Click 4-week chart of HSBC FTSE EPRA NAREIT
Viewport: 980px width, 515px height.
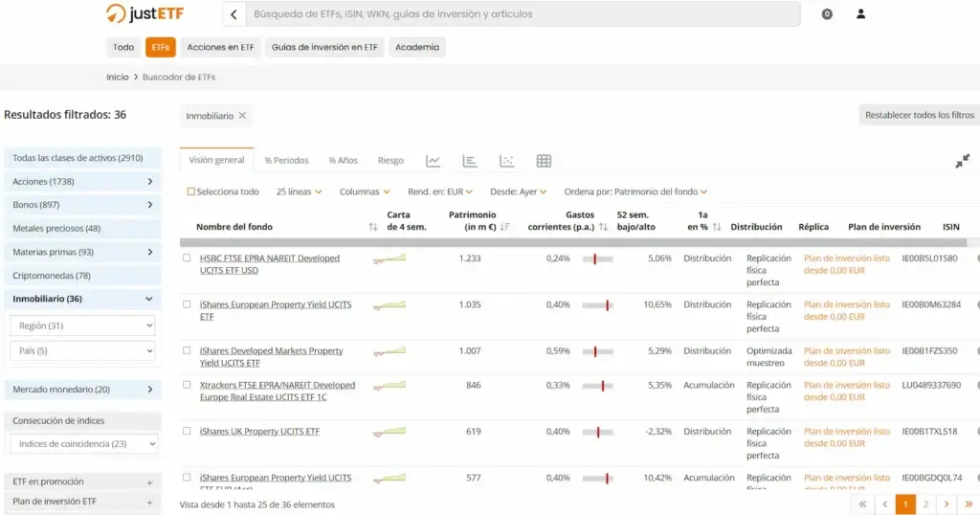(x=390, y=258)
